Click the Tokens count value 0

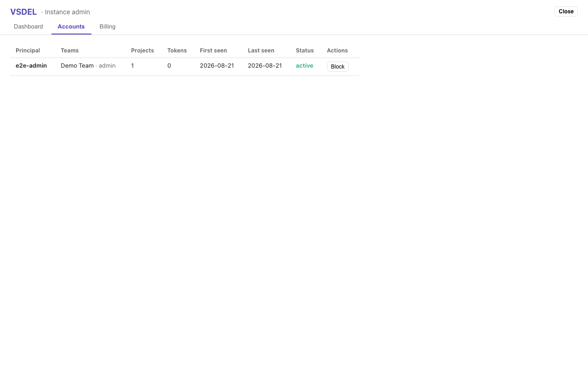(169, 66)
